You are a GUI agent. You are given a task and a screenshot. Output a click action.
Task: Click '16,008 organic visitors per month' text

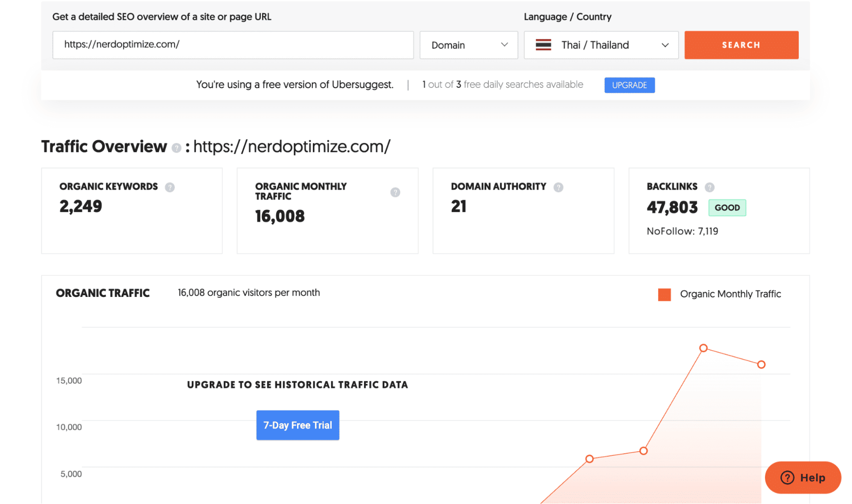click(x=248, y=293)
